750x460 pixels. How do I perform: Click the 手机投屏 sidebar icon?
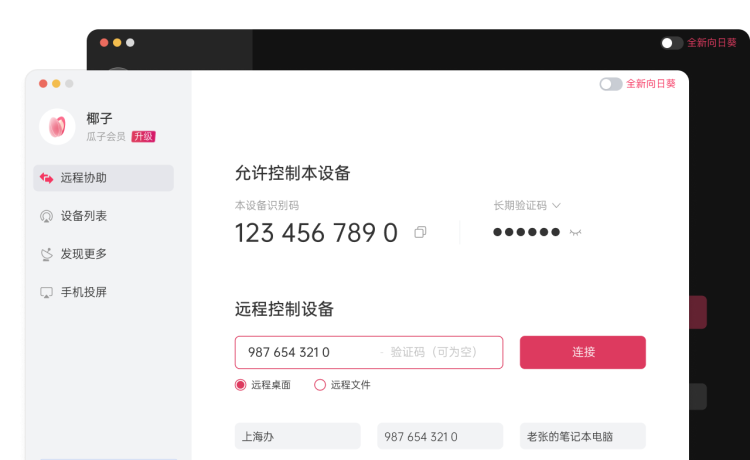[46, 292]
